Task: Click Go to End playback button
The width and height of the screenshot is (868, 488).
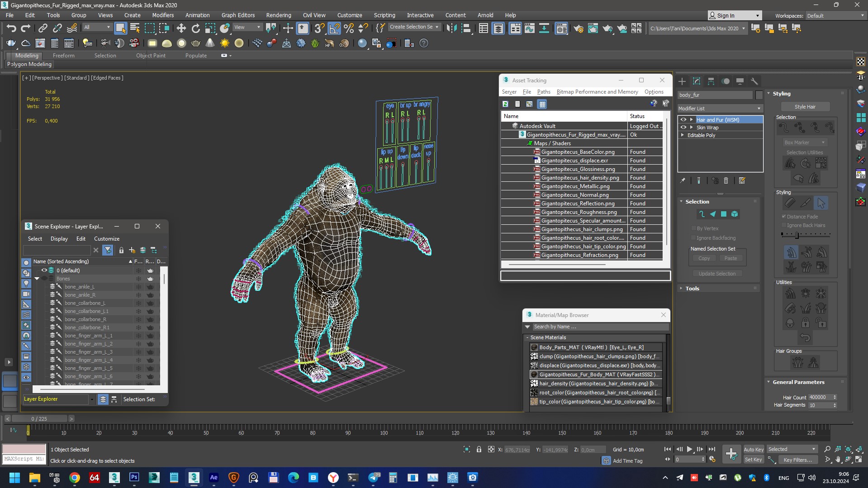Action: (x=711, y=449)
